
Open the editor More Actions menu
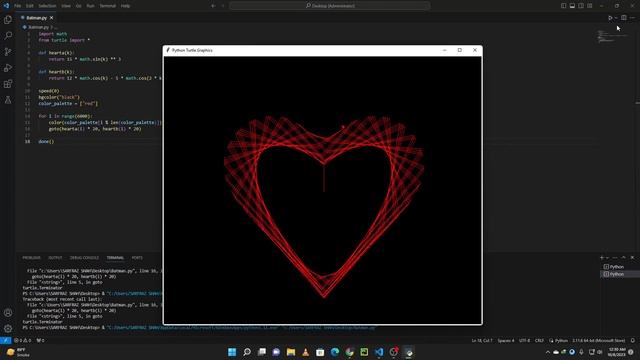pos(632,18)
